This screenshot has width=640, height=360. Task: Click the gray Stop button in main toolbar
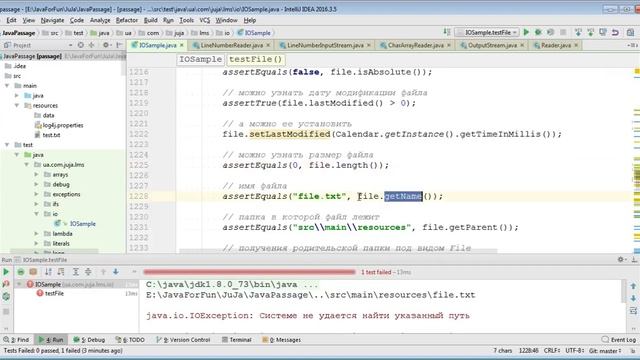point(563,32)
